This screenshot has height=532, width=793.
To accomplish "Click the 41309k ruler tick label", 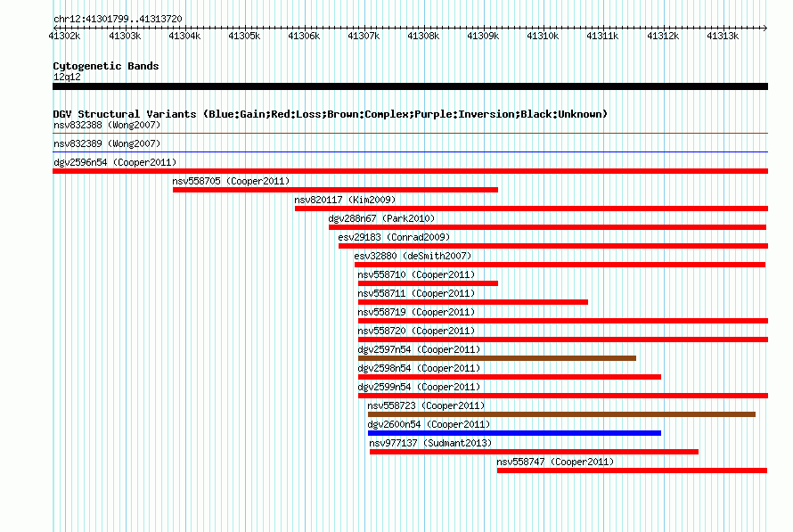I will click(483, 36).
